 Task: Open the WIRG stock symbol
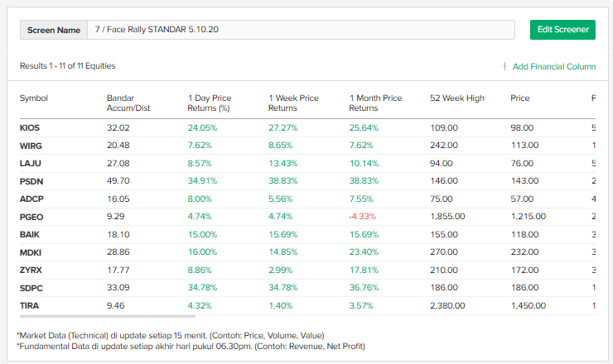pyautogui.click(x=31, y=145)
